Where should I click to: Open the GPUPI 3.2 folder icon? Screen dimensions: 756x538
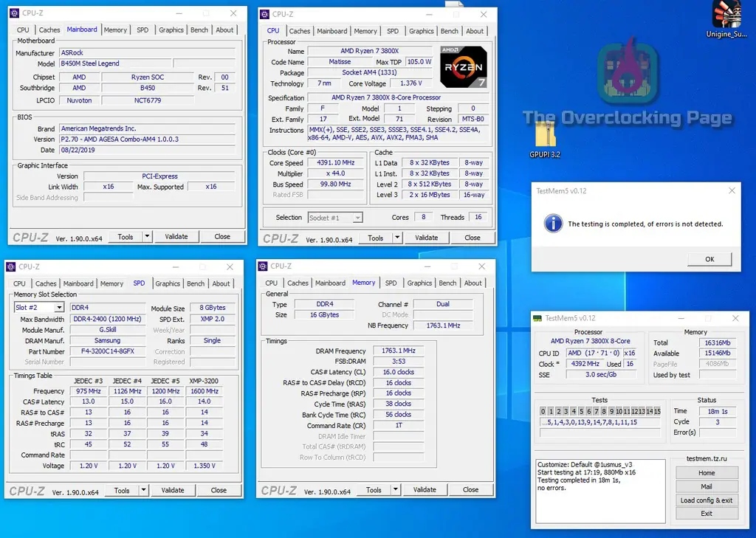pyautogui.click(x=545, y=135)
